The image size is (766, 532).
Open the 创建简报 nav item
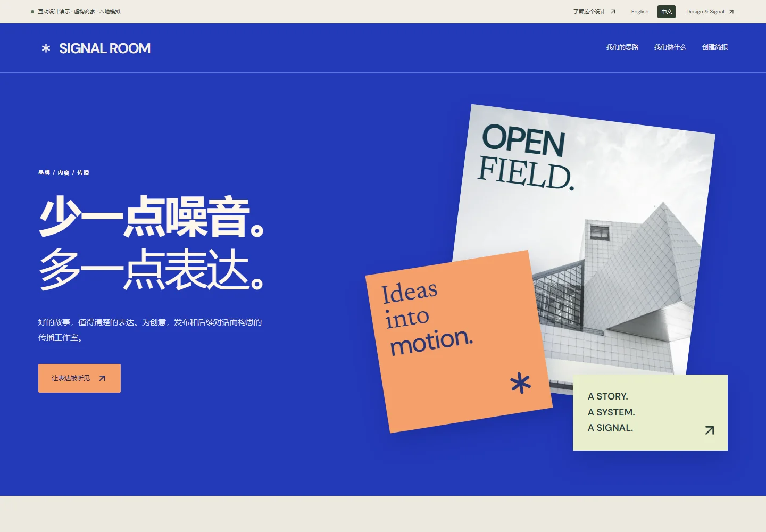point(715,47)
